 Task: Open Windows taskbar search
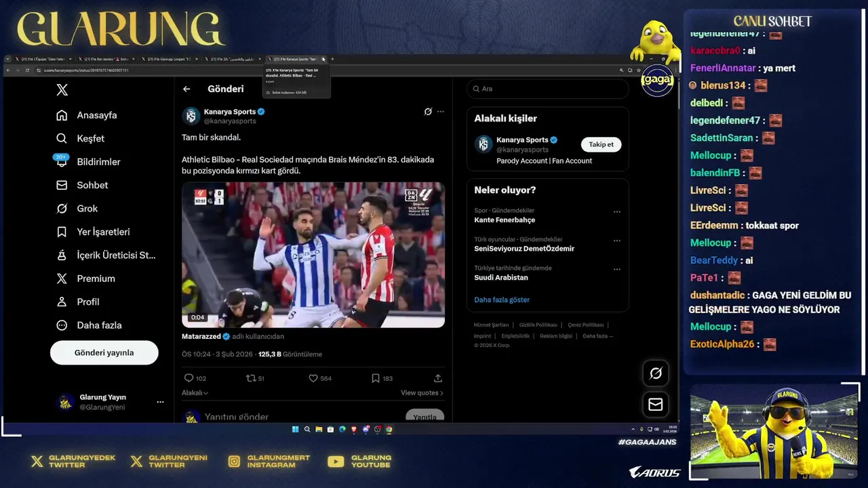[307, 429]
